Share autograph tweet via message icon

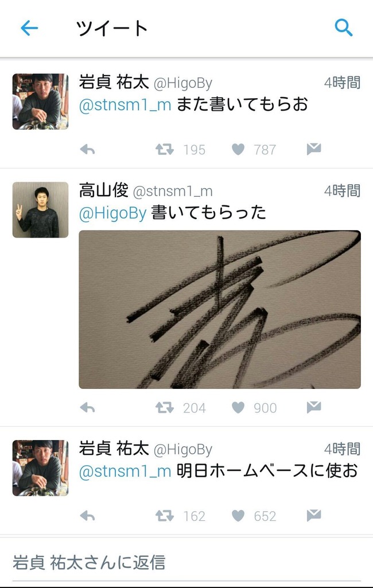click(314, 407)
